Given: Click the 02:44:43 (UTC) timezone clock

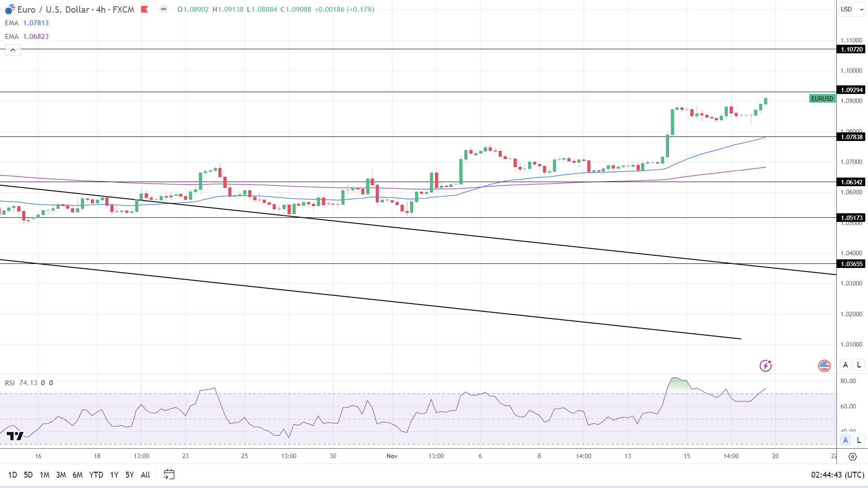Looking at the screenshot, I should click(838, 475).
